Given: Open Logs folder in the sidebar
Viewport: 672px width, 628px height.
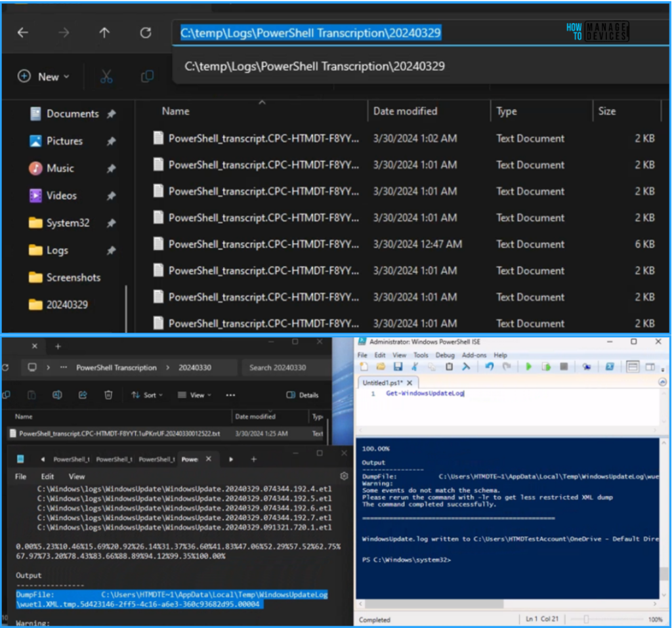Looking at the screenshot, I should coord(57,250).
